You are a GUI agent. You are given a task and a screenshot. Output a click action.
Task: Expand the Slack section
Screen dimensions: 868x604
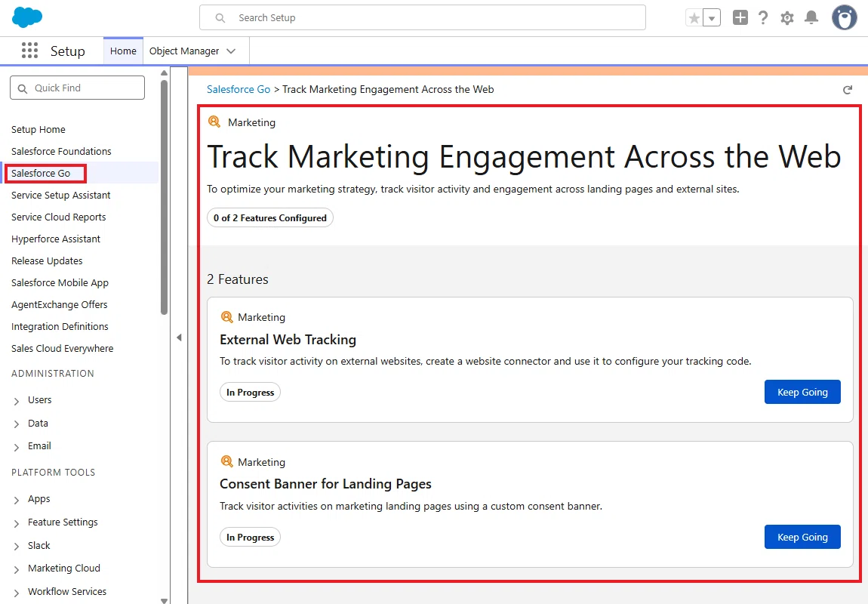tap(17, 547)
